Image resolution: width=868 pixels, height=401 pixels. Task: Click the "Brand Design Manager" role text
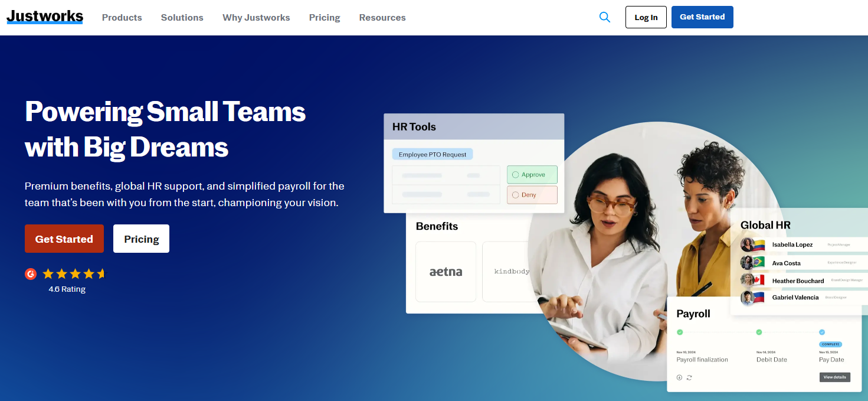847,280
